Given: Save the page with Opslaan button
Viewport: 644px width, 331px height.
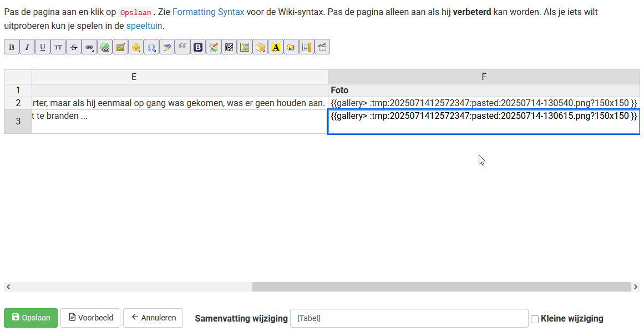Looking at the screenshot, I should click(31, 318).
